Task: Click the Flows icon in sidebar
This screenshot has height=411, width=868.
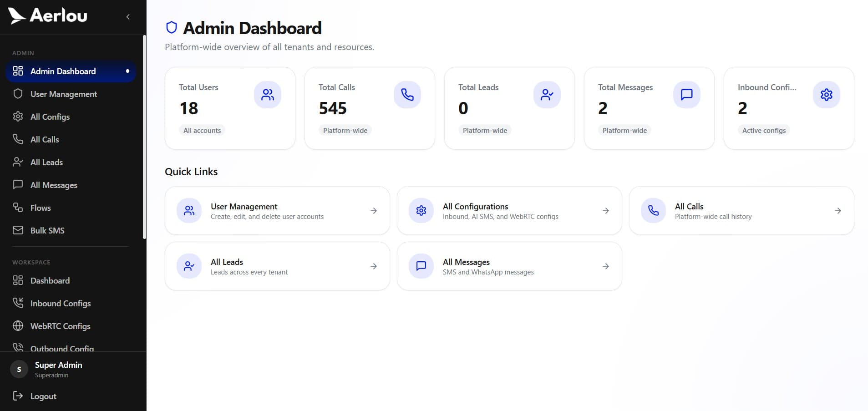Action: 18,208
